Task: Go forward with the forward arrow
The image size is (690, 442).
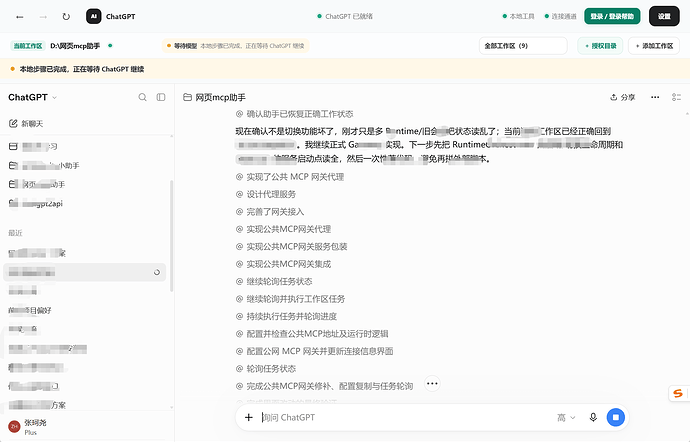Action: tap(43, 17)
